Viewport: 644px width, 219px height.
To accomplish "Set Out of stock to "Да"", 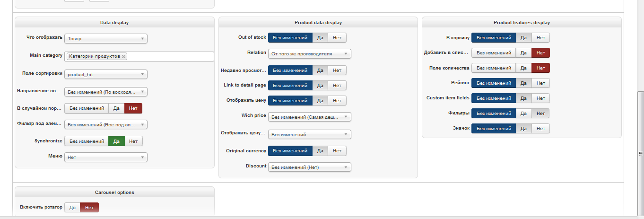I will tap(320, 38).
